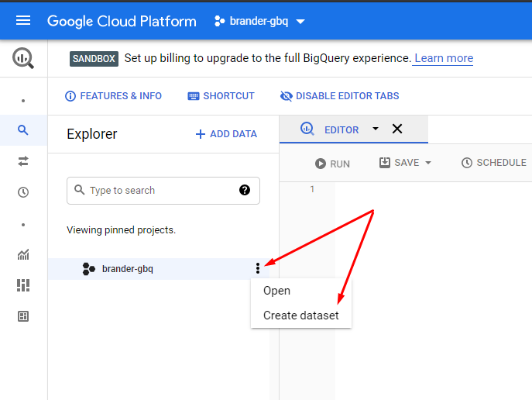The image size is (532, 400).
Task: Close the Editor tab
Action: 397,129
